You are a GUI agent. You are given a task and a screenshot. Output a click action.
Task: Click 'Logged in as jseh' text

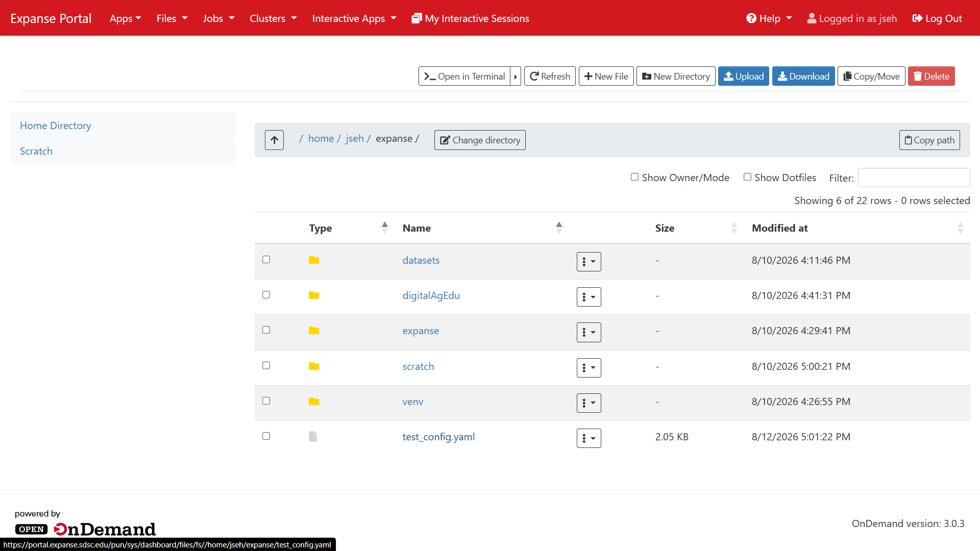pos(858,18)
